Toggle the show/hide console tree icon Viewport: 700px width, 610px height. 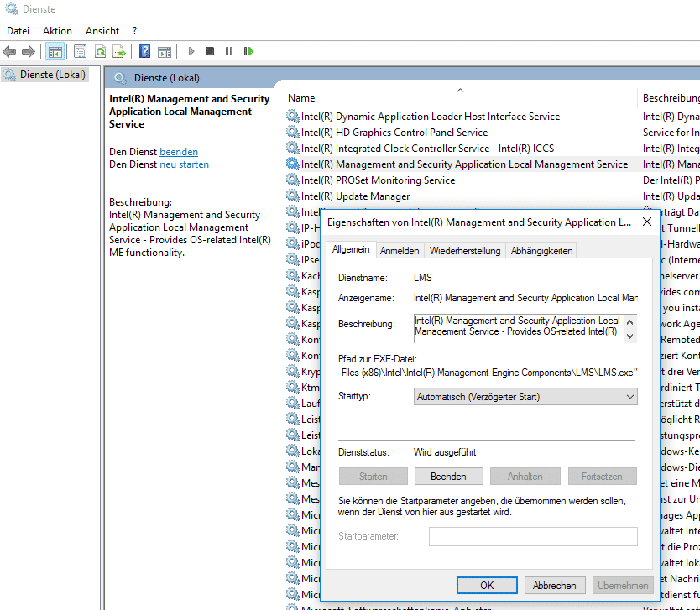55,52
